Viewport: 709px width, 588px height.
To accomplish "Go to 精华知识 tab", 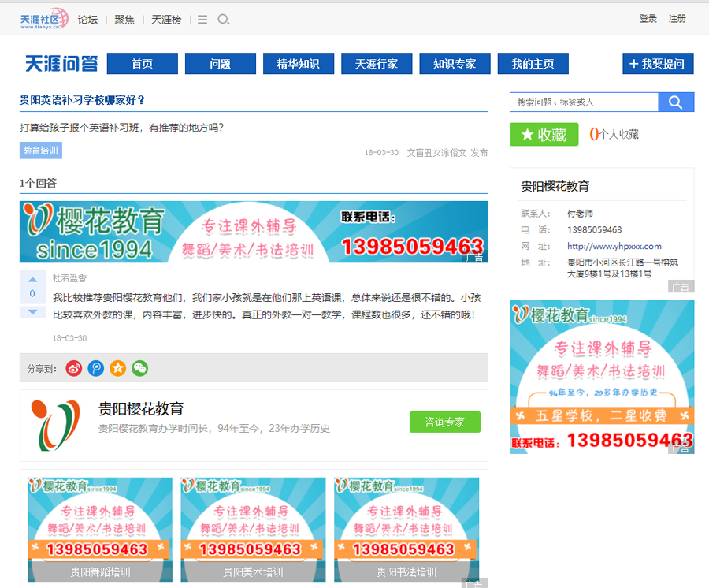I will click(x=299, y=64).
